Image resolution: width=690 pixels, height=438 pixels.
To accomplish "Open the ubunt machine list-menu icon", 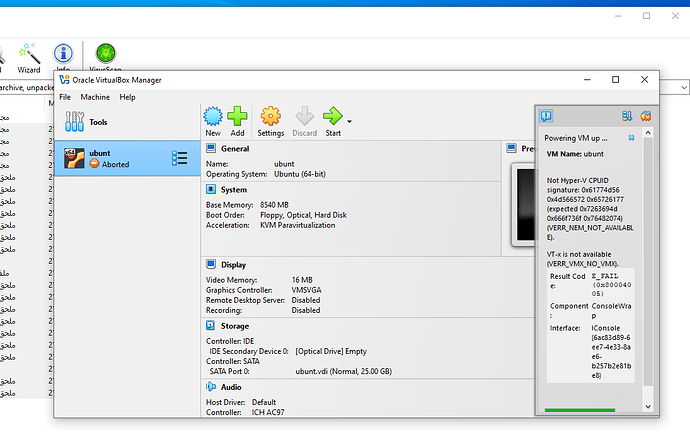I will tap(180, 158).
